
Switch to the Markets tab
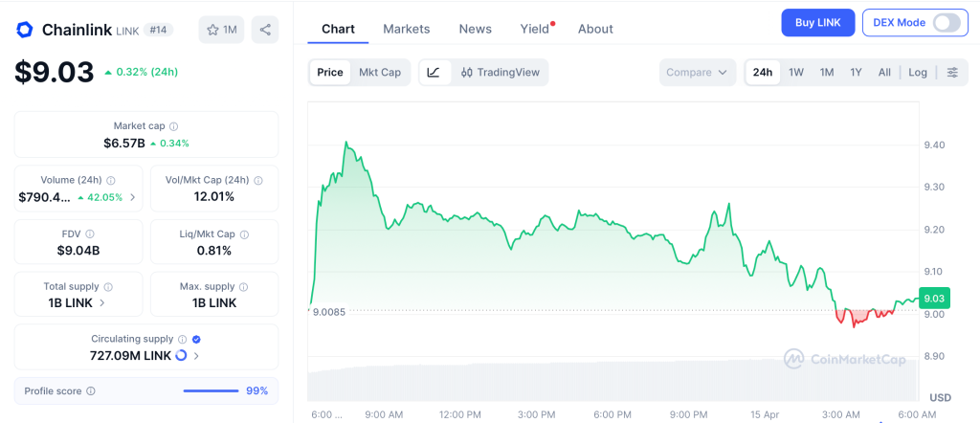tap(406, 29)
